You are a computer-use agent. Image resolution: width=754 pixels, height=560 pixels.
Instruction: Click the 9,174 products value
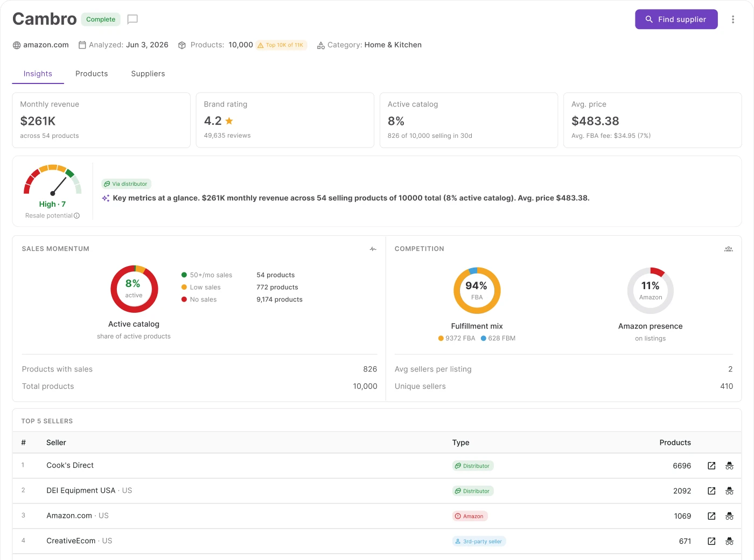pos(280,300)
